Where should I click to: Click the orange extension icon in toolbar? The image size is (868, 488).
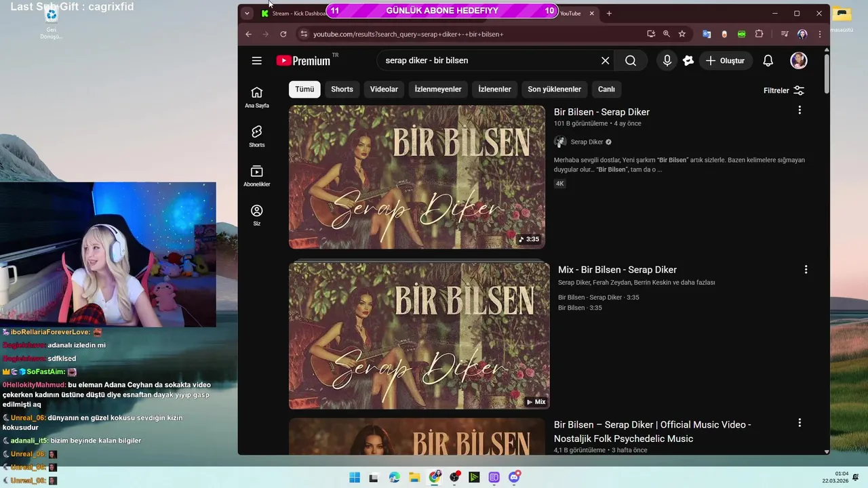pyautogui.click(x=724, y=34)
